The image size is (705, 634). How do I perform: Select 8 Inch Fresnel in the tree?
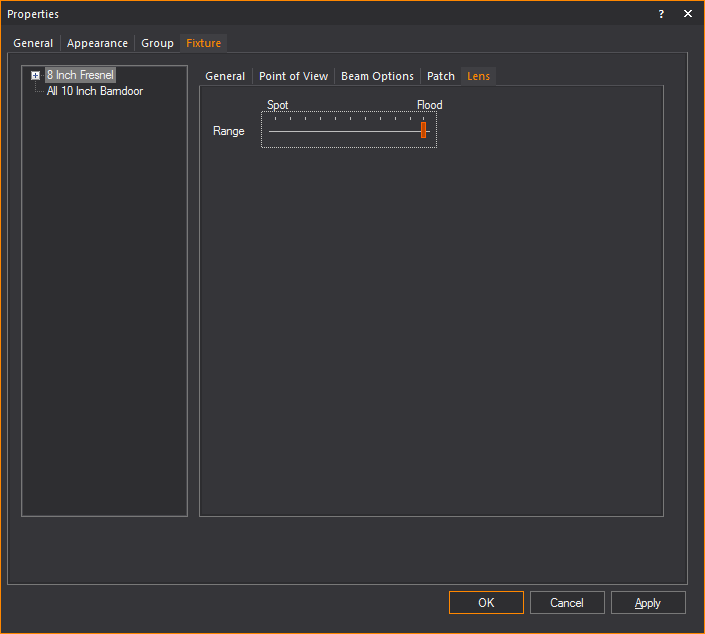coord(80,75)
